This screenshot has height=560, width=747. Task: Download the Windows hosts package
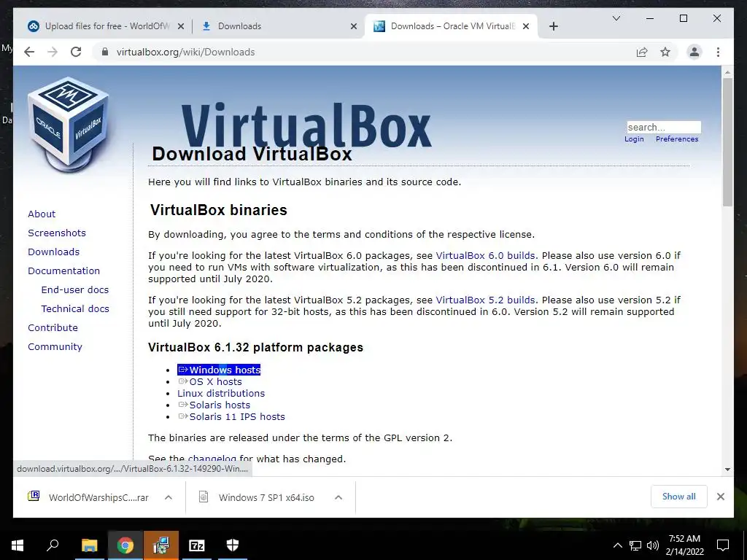click(x=219, y=370)
